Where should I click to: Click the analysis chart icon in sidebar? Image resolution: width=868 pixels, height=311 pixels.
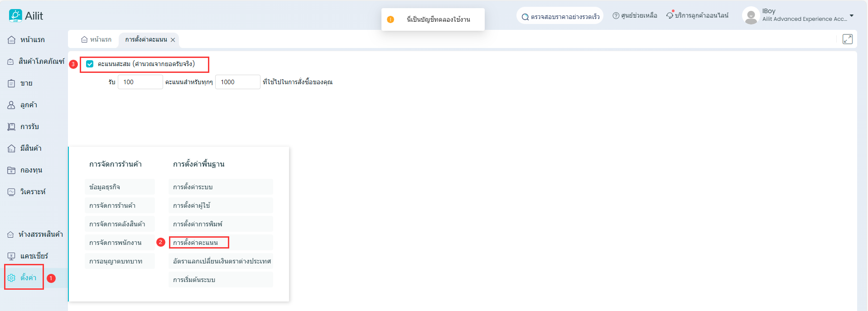[11, 192]
